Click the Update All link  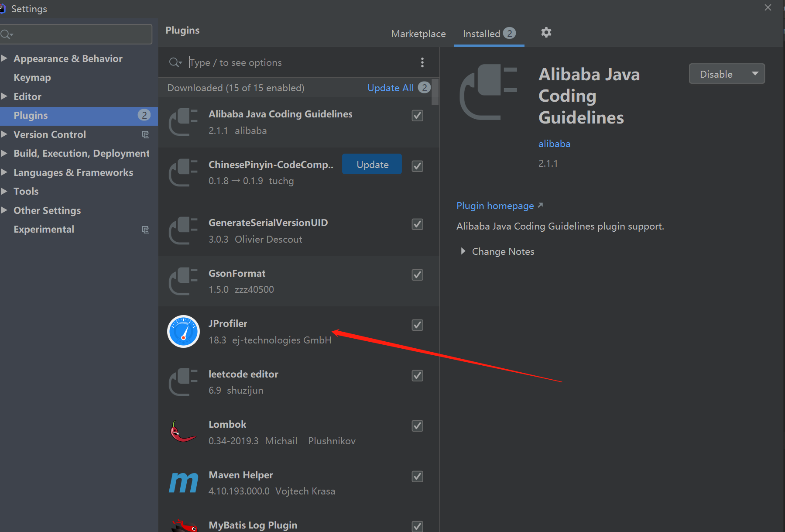click(x=391, y=88)
